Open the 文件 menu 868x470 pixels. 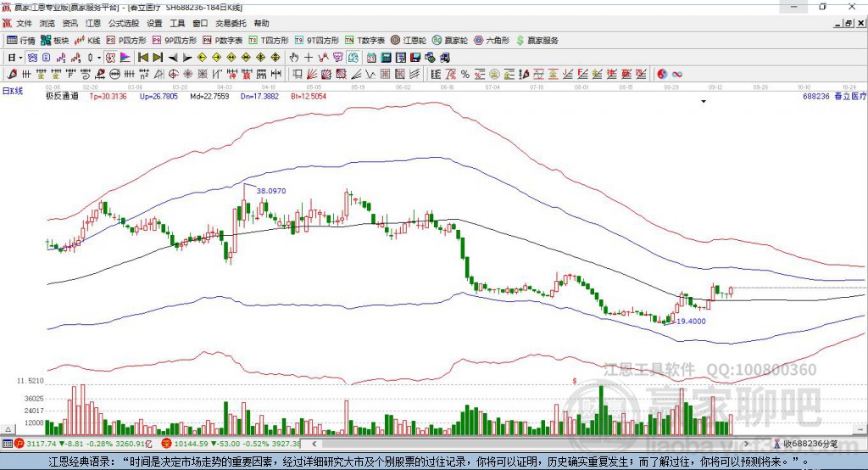pos(24,23)
